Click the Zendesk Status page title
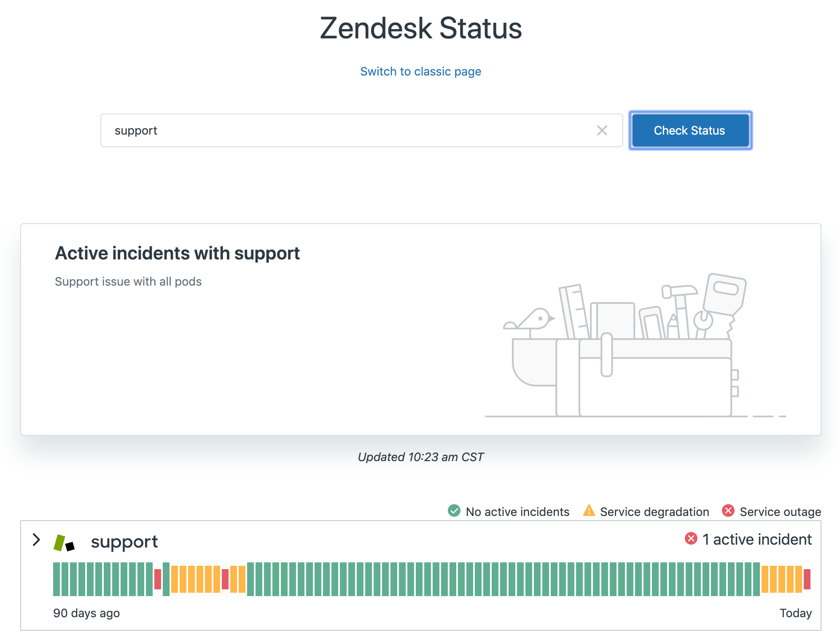This screenshot has height=640, width=840. [x=420, y=28]
